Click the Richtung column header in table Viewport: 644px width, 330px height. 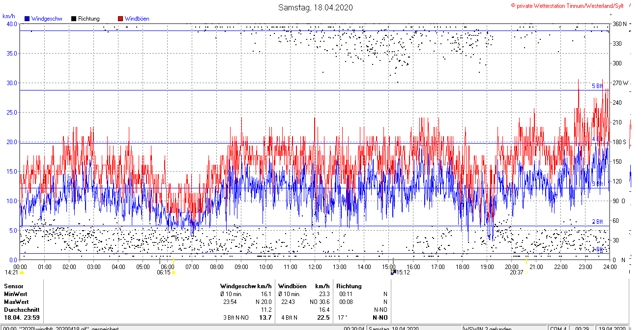(x=349, y=286)
